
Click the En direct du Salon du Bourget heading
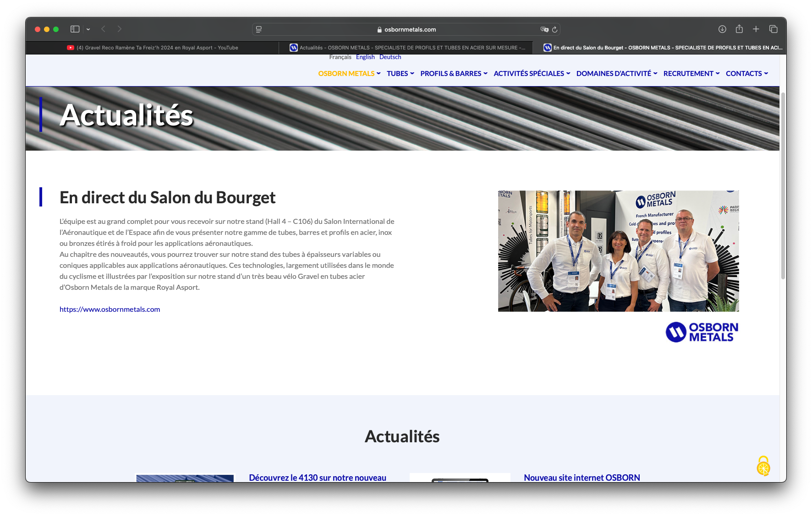coord(168,198)
